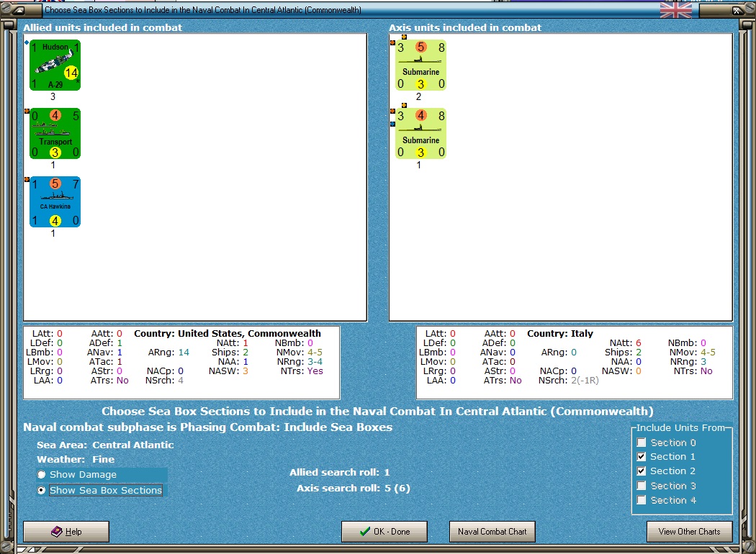Click Country: United States, Commonwealth label

click(227, 333)
